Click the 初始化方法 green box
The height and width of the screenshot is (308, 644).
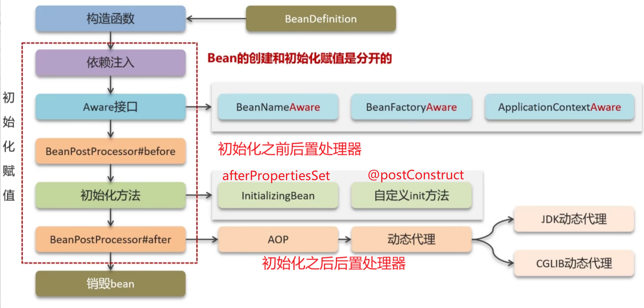pyautogui.click(x=111, y=195)
